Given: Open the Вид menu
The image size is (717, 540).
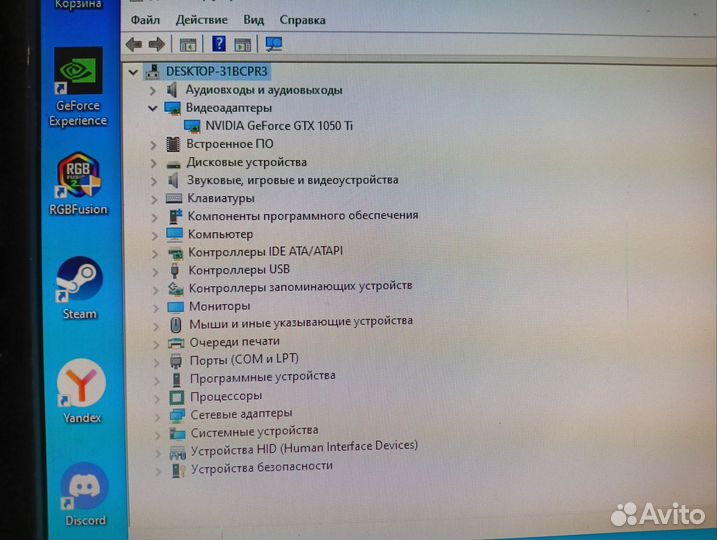Looking at the screenshot, I should point(254,19).
